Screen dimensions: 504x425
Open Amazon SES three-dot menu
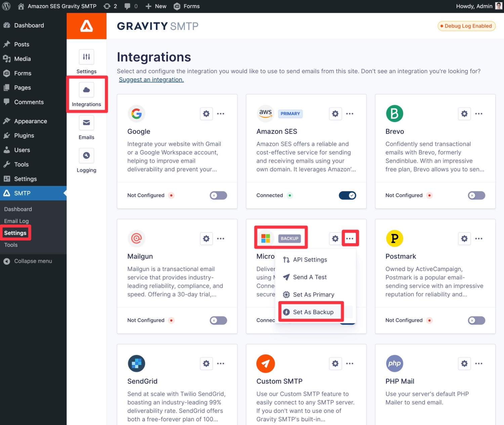(x=350, y=114)
